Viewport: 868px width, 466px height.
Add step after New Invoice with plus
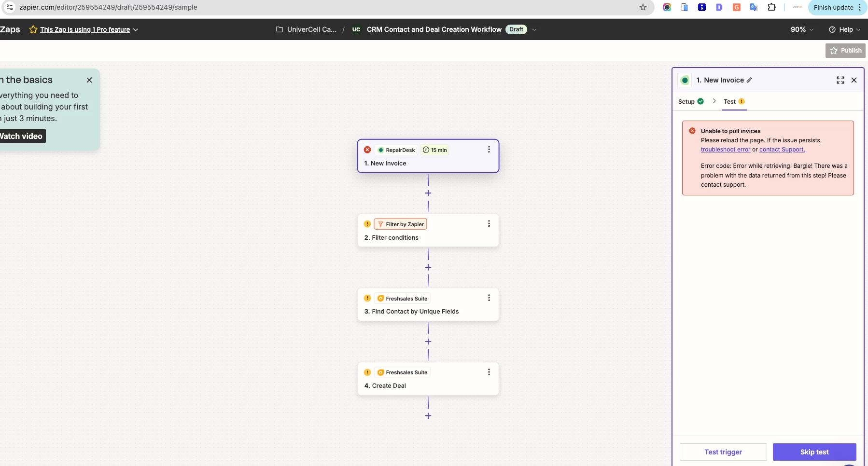[x=428, y=193]
